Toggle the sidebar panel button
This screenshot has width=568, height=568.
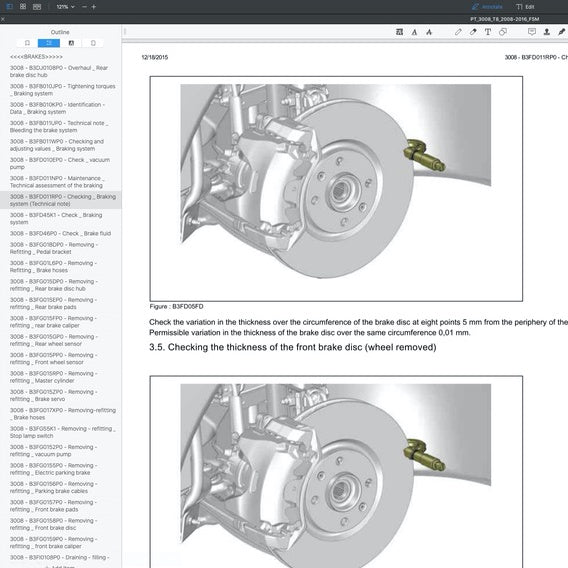9,7
